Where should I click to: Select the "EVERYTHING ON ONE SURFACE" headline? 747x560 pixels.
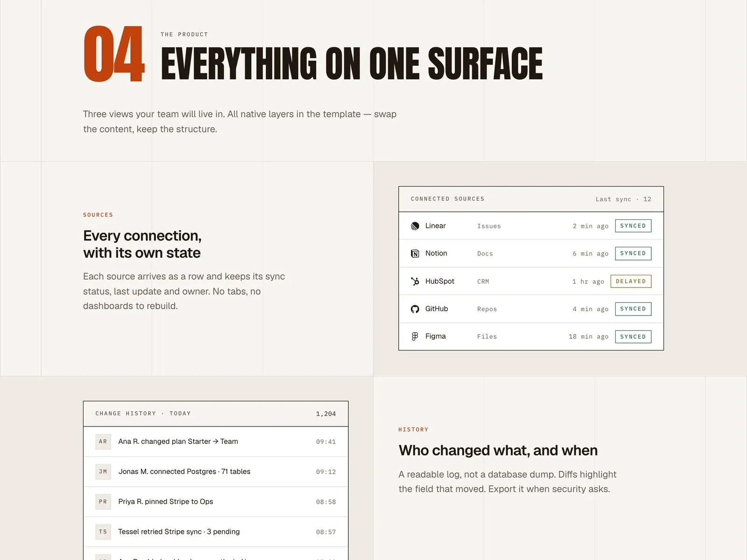(352, 63)
